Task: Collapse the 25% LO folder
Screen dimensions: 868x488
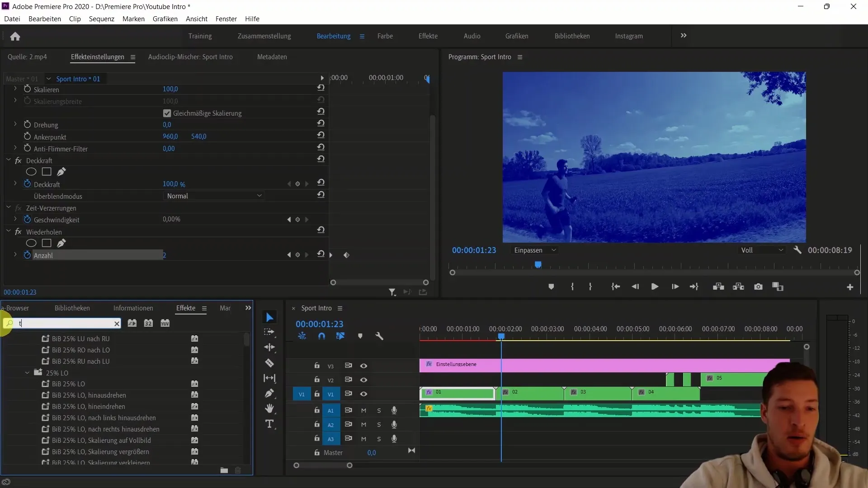Action: [27, 373]
